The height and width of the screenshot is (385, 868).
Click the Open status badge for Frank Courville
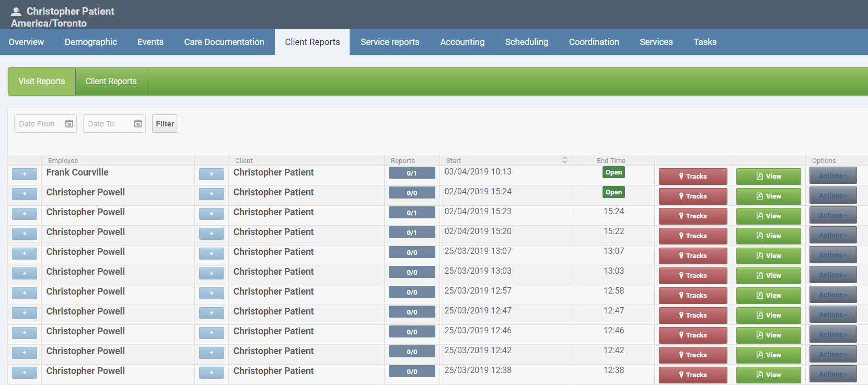pos(614,172)
